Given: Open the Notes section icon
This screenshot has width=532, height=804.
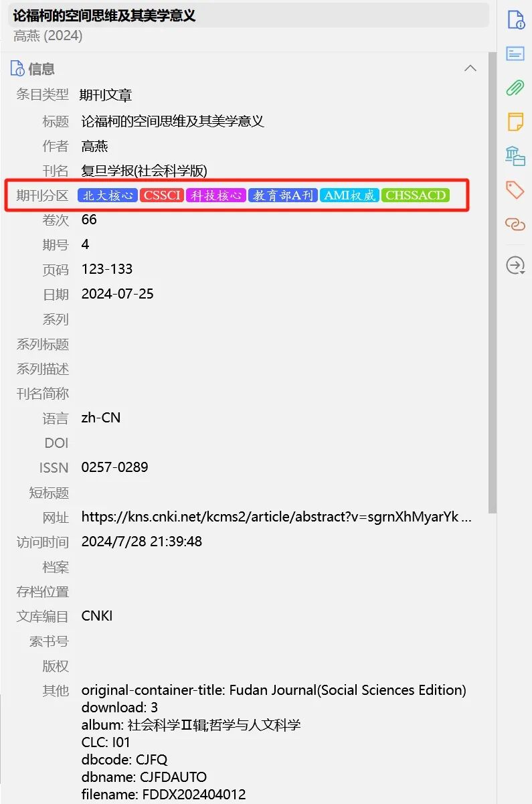Looking at the screenshot, I should coord(515,122).
